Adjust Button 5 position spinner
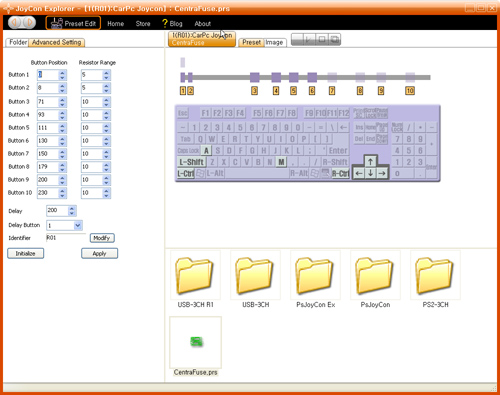The image size is (500, 395). click(62, 128)
